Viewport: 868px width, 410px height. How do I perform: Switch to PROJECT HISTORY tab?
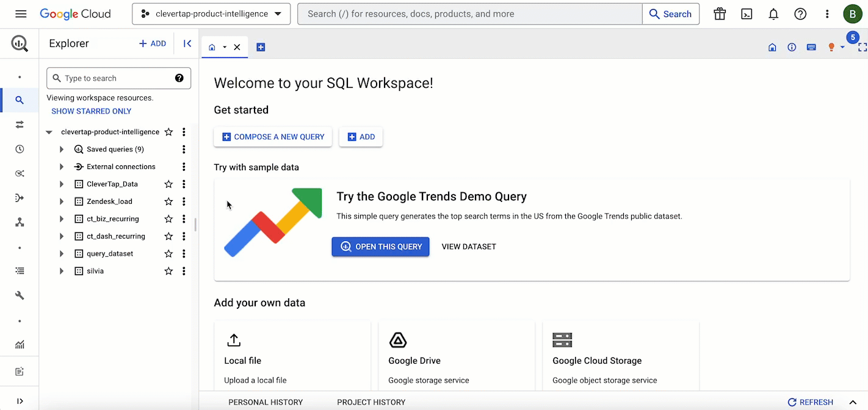pyautogui.click(x=371, y=402)
